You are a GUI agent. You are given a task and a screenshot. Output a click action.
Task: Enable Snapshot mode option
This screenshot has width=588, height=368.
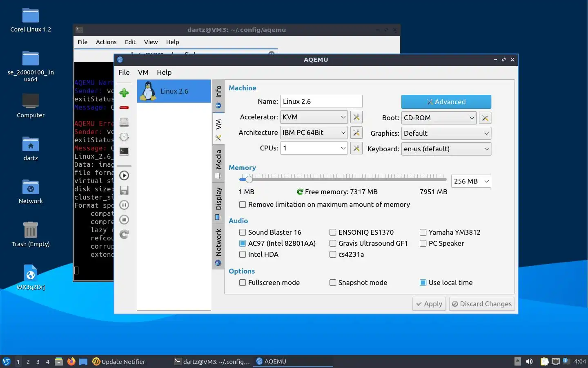[x=333, y=283]
